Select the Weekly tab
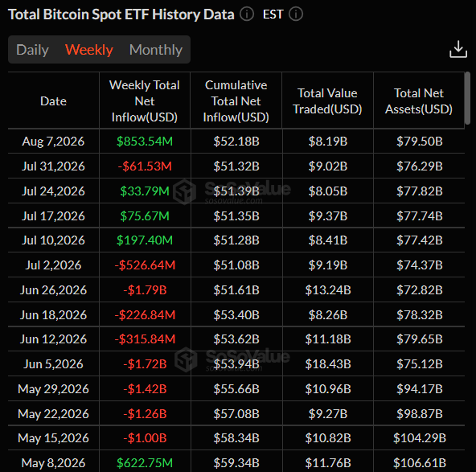Viewport: 476px width, 472px height. point(89,50)
